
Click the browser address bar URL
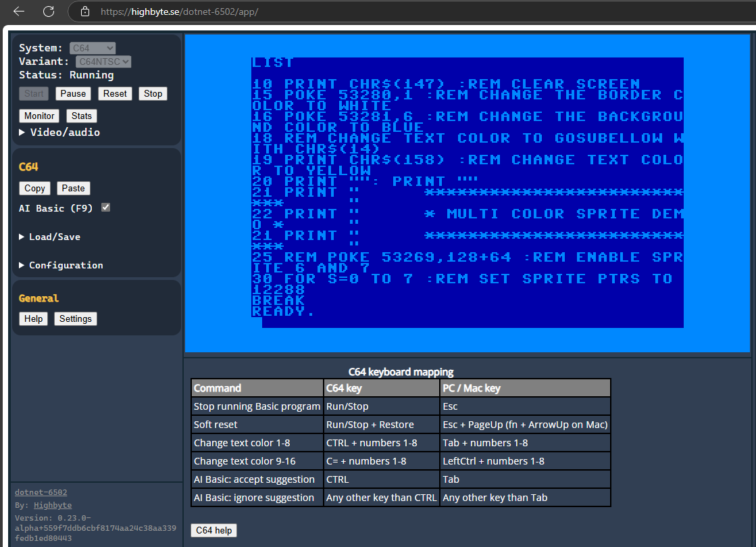(179, 11)
